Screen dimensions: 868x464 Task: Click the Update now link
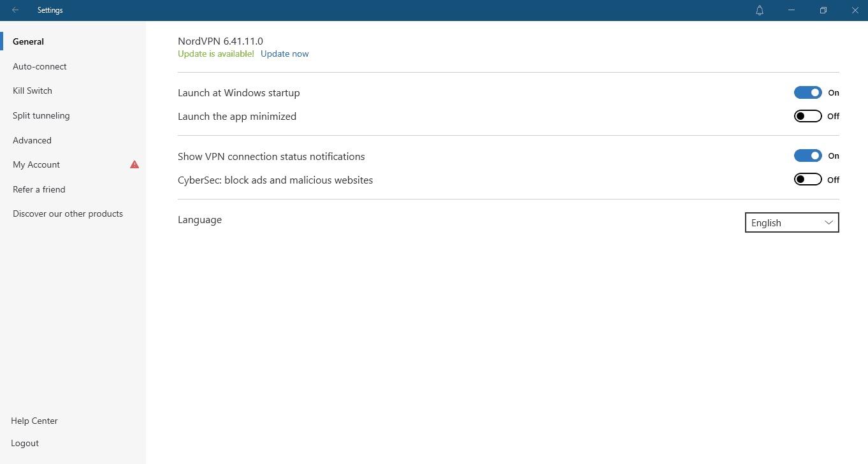(x=284, y=54)
